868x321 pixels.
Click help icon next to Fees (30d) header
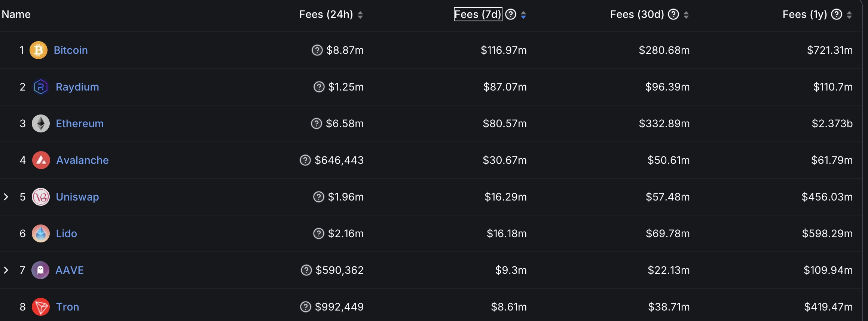[673, 15]
